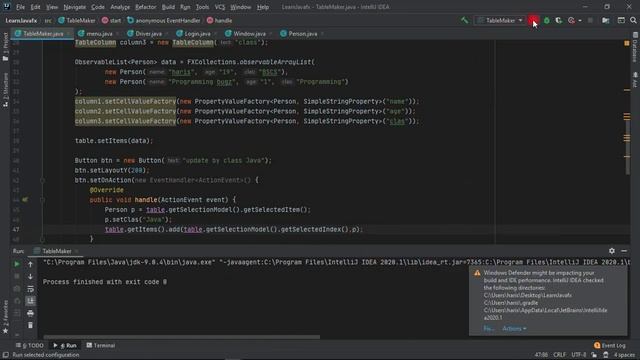Image resolution: width=640 pixels, height=360 pixels.
Task: Open the Code menu
Action: (98, 7)
